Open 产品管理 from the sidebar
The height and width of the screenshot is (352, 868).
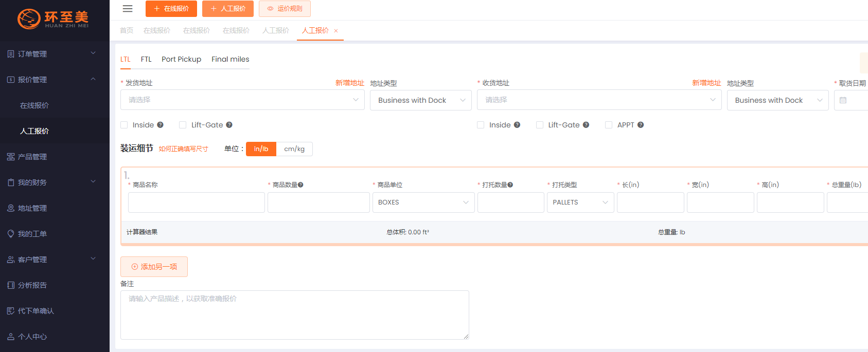coord(32,157)
